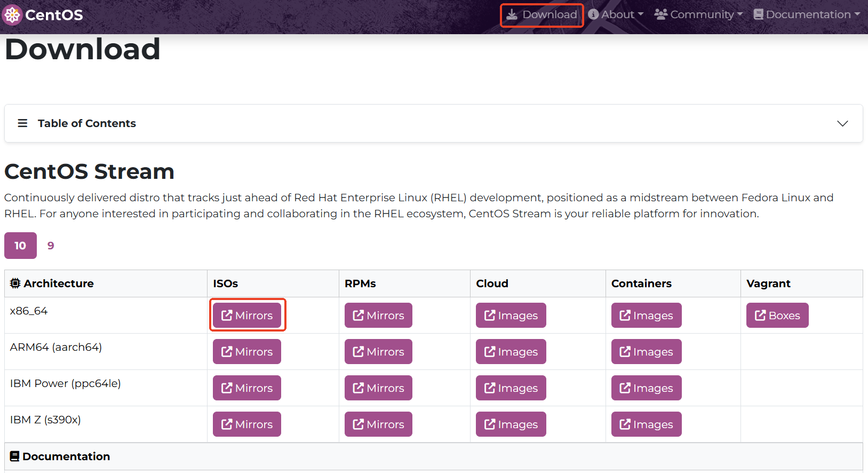Image resolution: width=868 pixels, height=473 pixels.
Task: Open IBM Power RPMs Mirrors
Action: tap(378, 388)
